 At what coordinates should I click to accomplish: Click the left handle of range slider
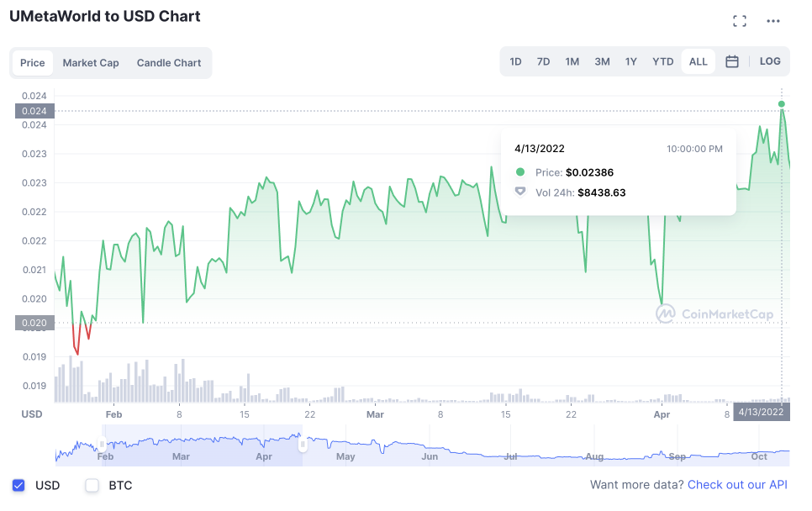102,445
